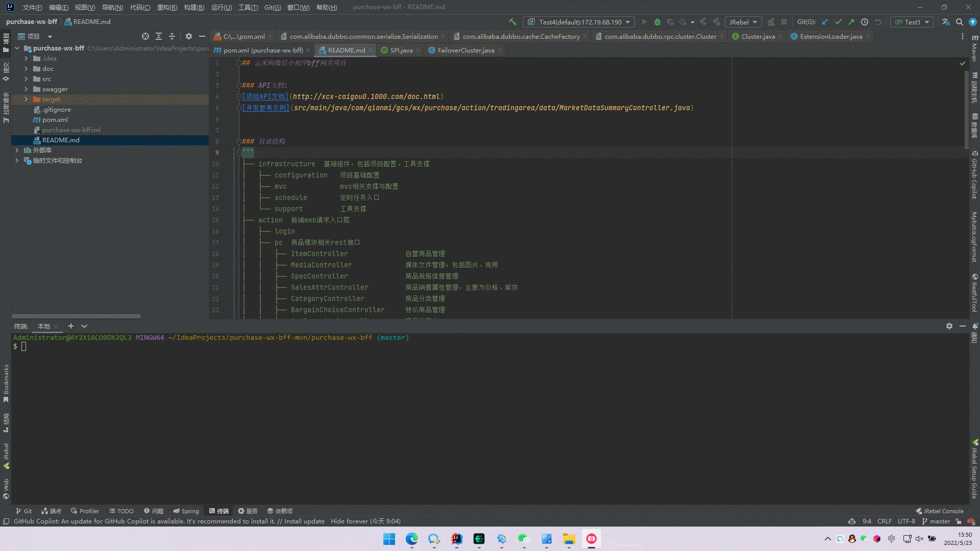Add new terminal tab with plus button
The image size is (980, 551).
click(x=71, y=326)
